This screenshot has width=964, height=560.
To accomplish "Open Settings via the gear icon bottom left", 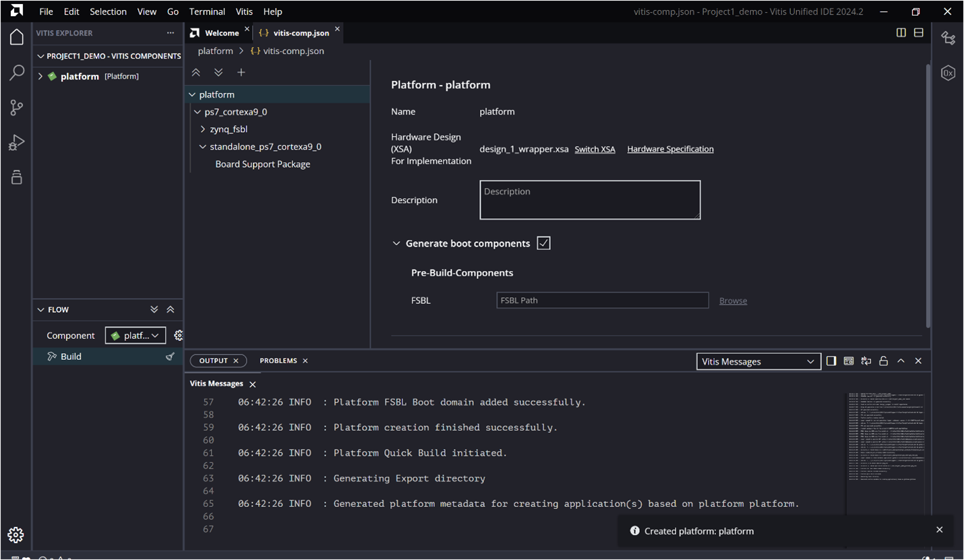I will point(16,534).
